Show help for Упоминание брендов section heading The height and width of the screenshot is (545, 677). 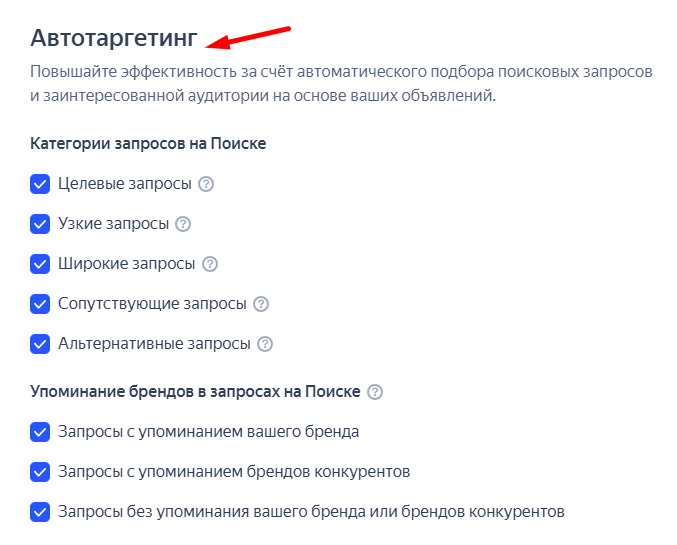pyautogui.click(x=375, y=392)
